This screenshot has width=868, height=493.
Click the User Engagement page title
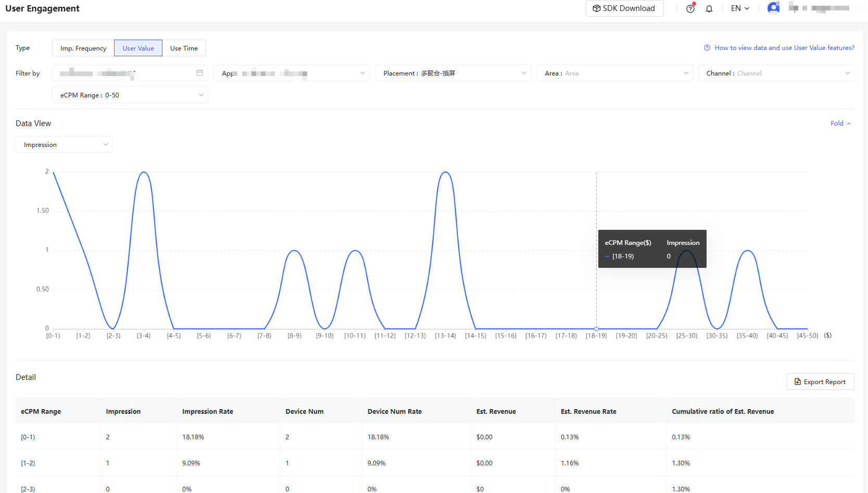tap(42, 8)
